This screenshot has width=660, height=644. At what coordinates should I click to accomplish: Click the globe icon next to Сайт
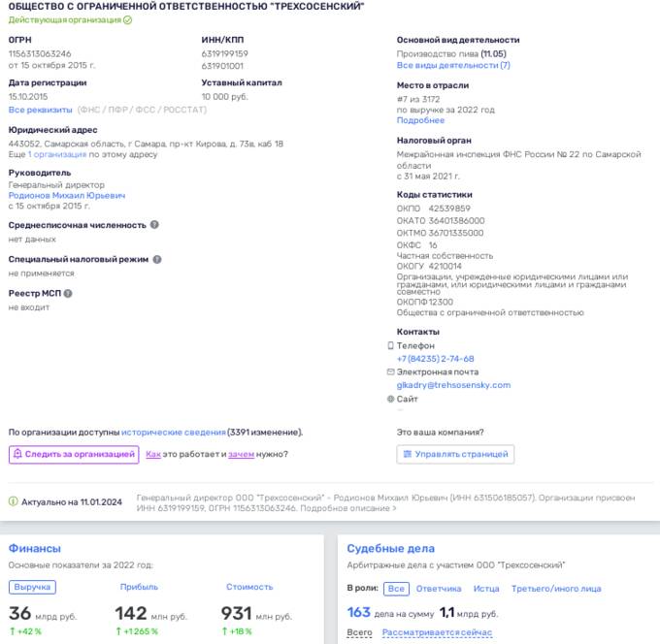point(391,399)
